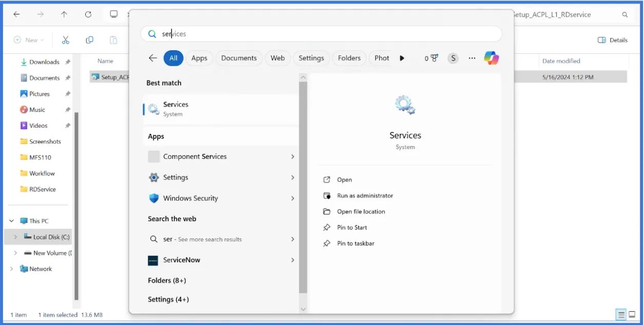Click Open file location

[x=361, y=212]
